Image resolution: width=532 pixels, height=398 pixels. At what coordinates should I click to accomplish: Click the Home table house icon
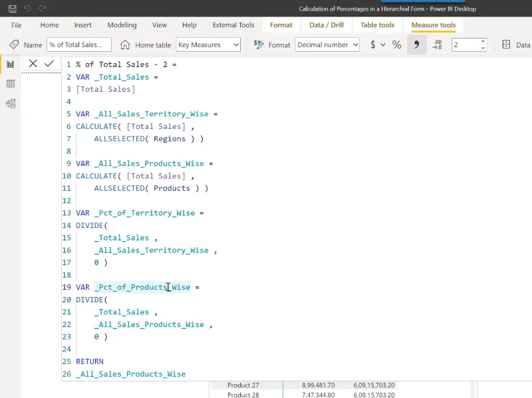125,45
